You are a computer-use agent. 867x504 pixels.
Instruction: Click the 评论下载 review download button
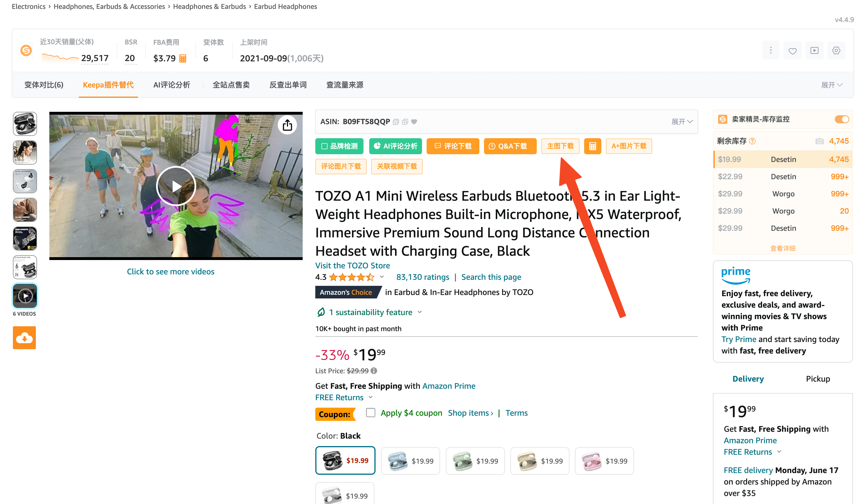tap(453, 146)
